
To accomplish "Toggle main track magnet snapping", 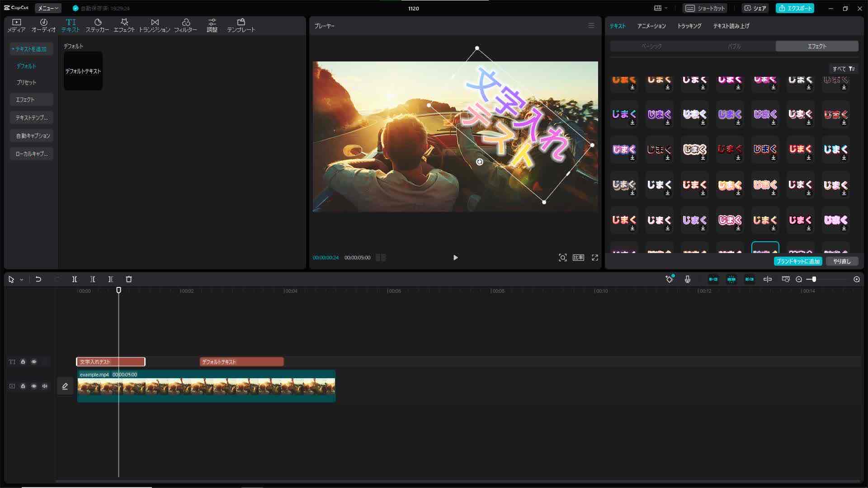I will pos(713,279).
